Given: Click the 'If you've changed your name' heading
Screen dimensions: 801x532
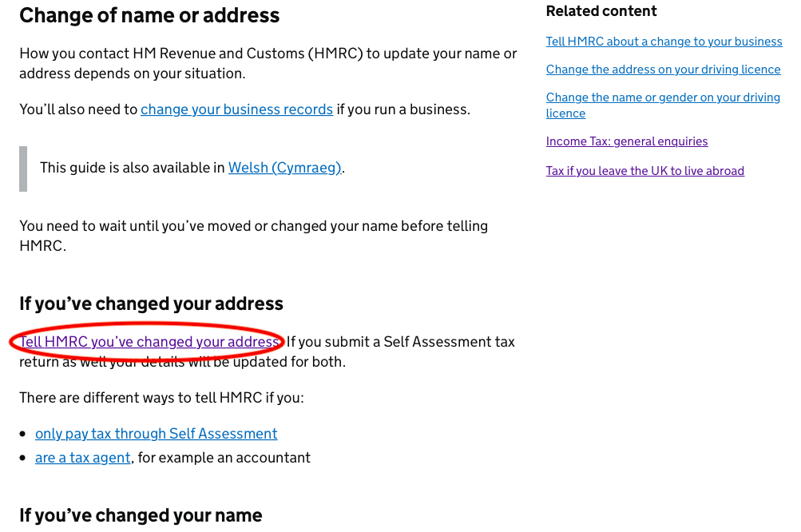Looking at the screenshot, I should tap(141, 515).
